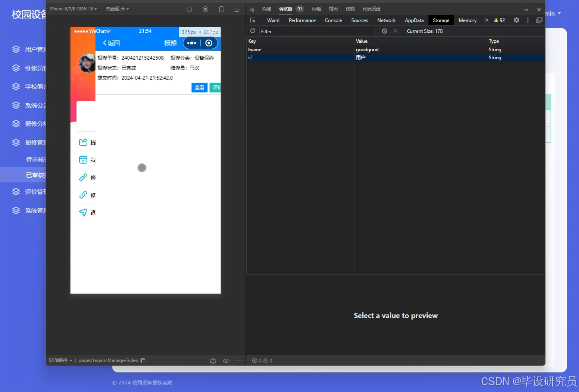Refresh the Storage list
579x392 pixels.
click(x=253, y=31)
